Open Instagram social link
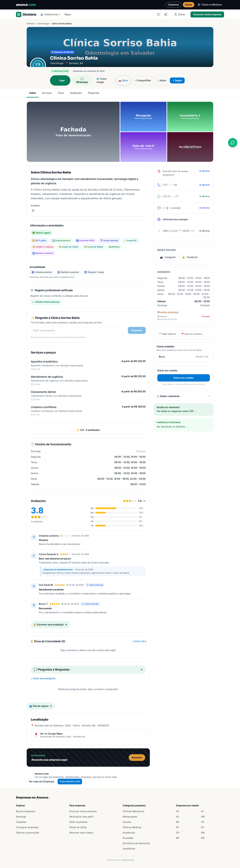This screenshot has width=240, height=868. 167,257
